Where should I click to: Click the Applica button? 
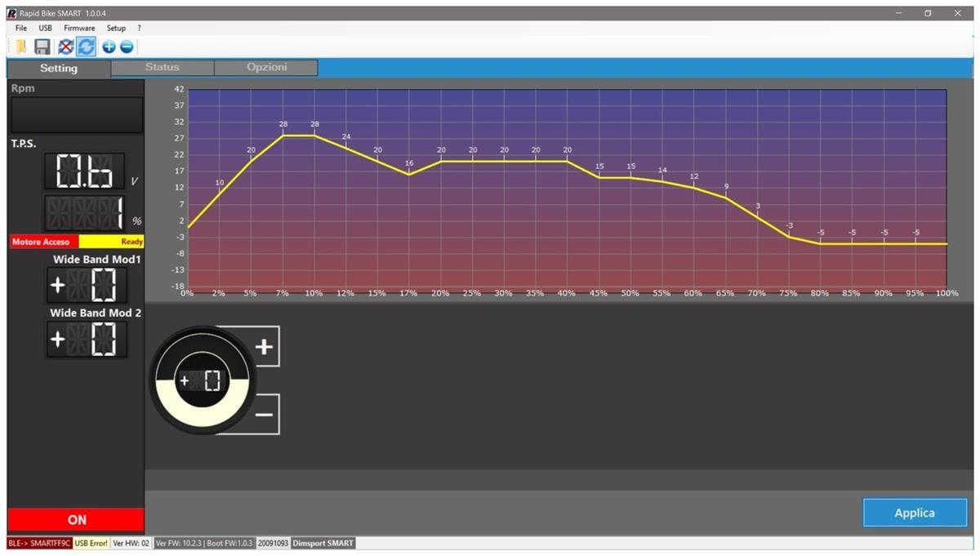(914, 513)
